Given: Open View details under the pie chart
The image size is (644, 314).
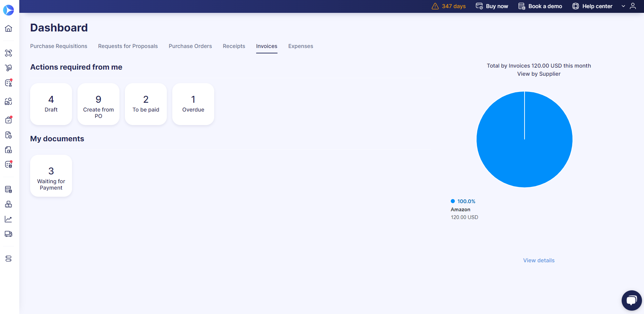Looking at the screenshot, I should pyautogui.click(x=538, y=260).
